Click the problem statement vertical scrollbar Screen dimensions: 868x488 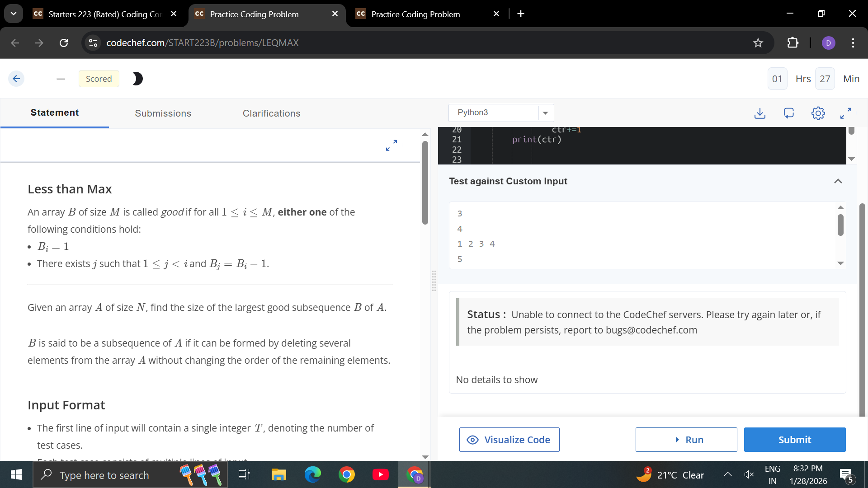coord(425,183)
